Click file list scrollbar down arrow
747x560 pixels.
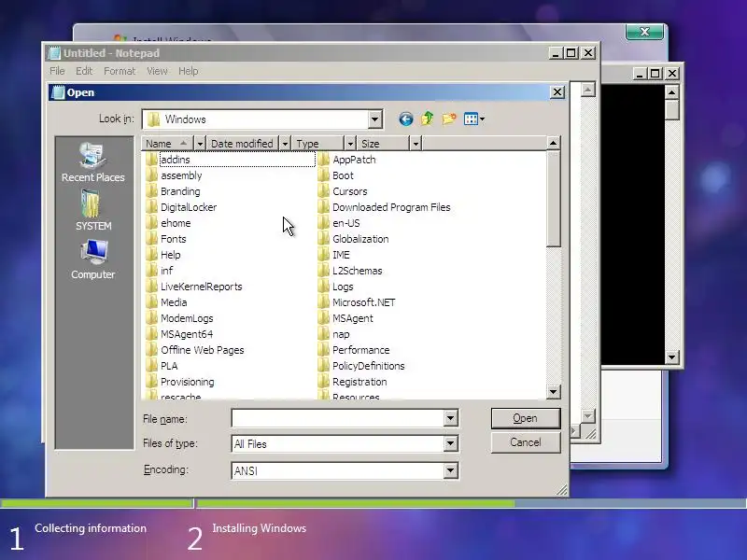point(553,392)
